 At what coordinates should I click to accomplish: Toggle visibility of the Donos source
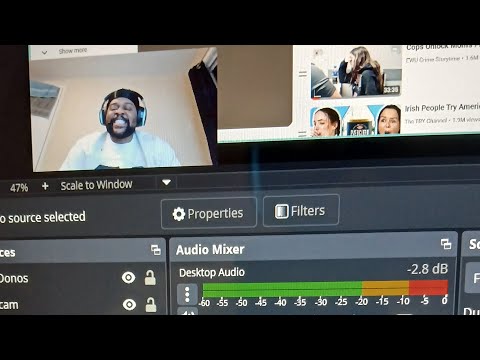(x=128, y=277)
